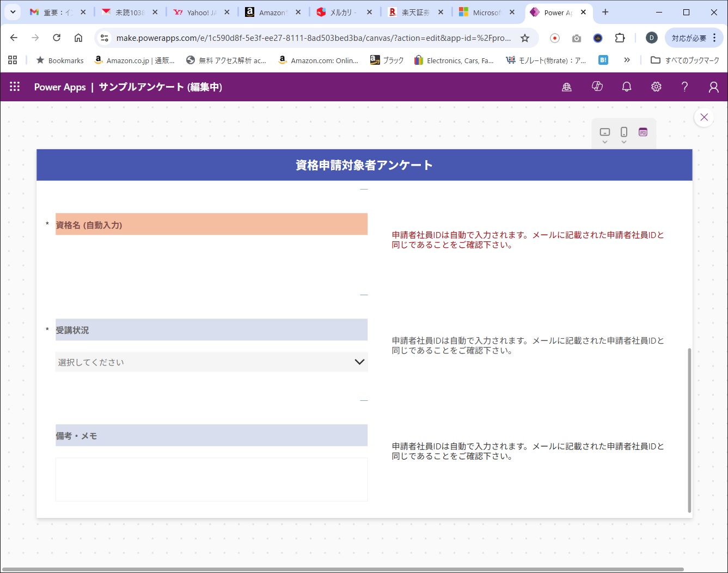Open notifications bell in Power Apps header
The width and height of the screenshot is (728, 573).
tap(627, 87)
